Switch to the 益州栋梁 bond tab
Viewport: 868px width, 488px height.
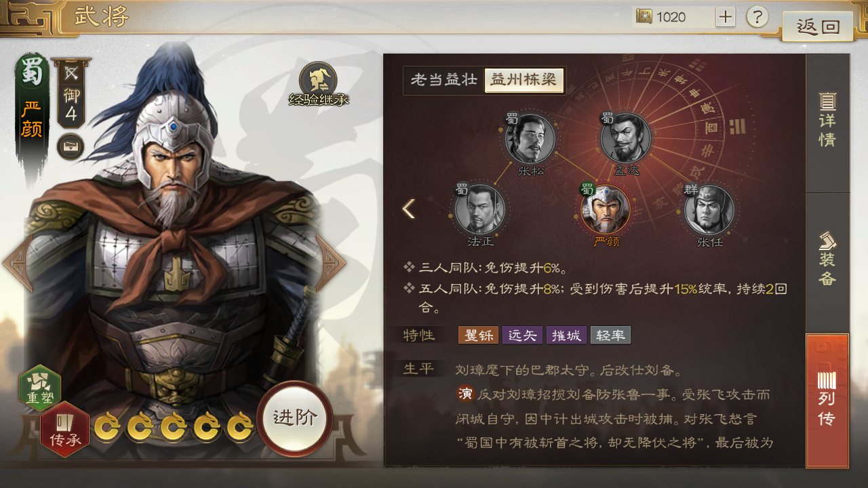524,80
